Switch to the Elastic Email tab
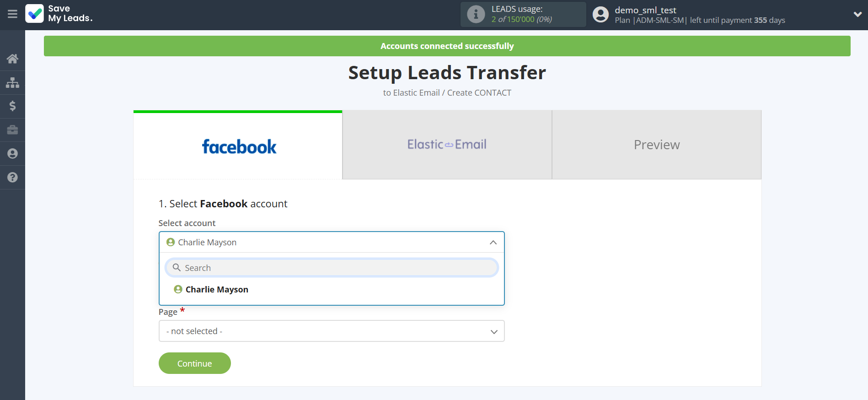Viewport: 868px width, 400px height. [447, 145]
